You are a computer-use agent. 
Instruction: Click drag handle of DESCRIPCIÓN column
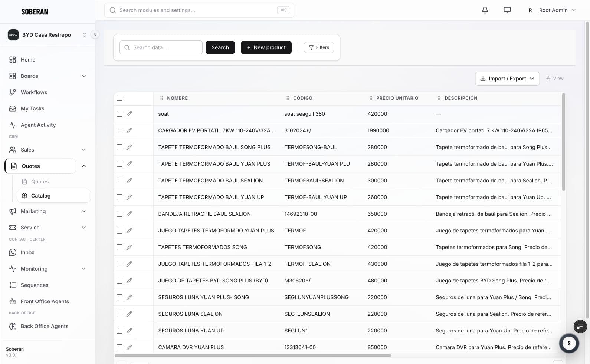tap(439, 98)
